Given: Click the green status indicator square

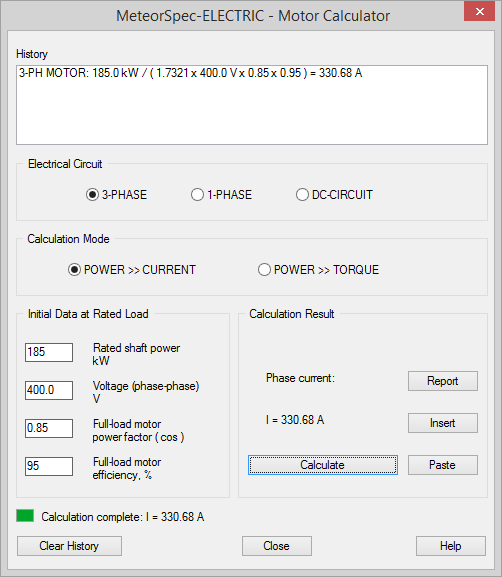Looking at the screenshot, I should coord(25,516).
